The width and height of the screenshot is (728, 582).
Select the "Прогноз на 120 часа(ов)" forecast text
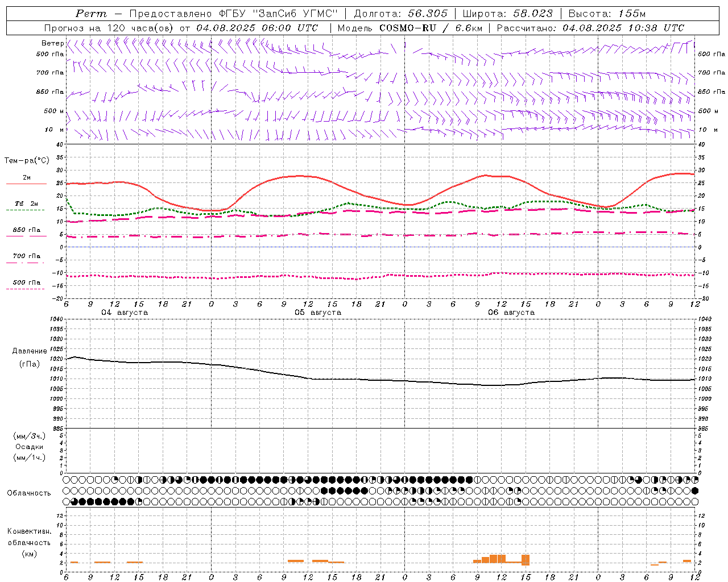point(109,28)
